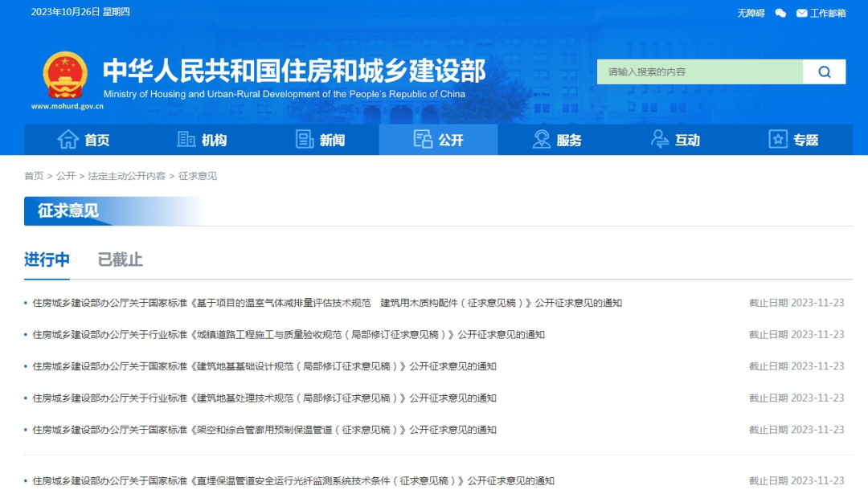868x498 pixels.
Task: Open the 专题 star icon
Action: 776,139
